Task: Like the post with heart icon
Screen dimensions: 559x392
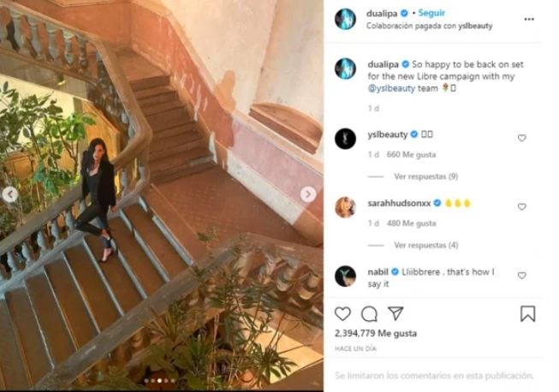Action: click(342, 313)
